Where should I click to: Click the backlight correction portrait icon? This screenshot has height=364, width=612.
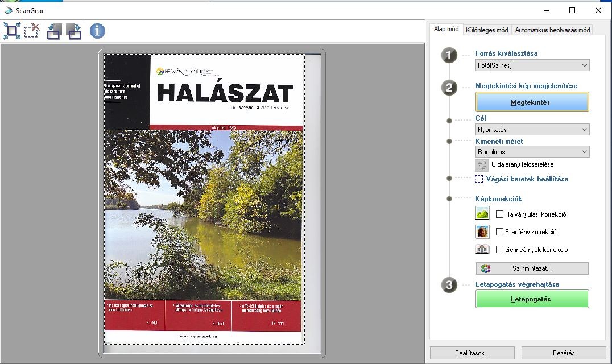tap(482, 231)
